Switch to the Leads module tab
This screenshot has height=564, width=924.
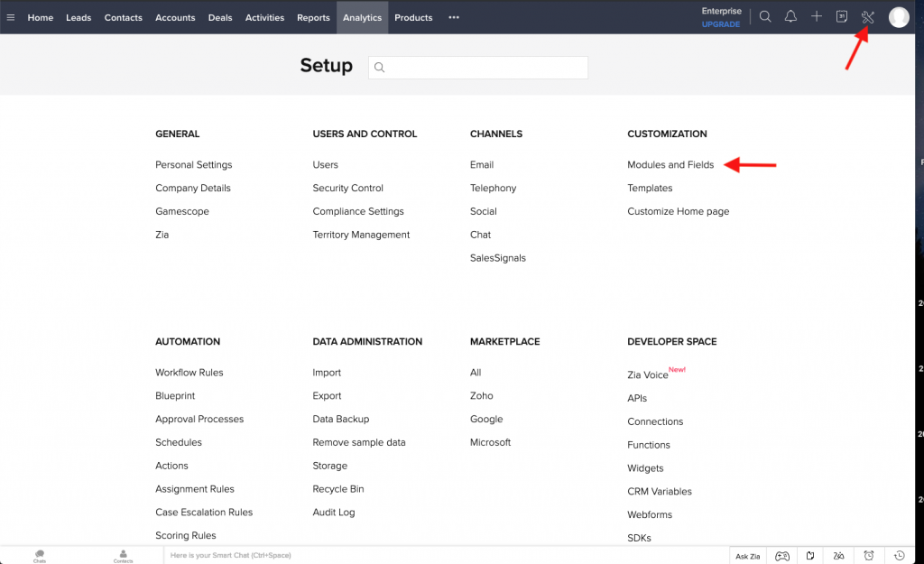coord(79,16)
